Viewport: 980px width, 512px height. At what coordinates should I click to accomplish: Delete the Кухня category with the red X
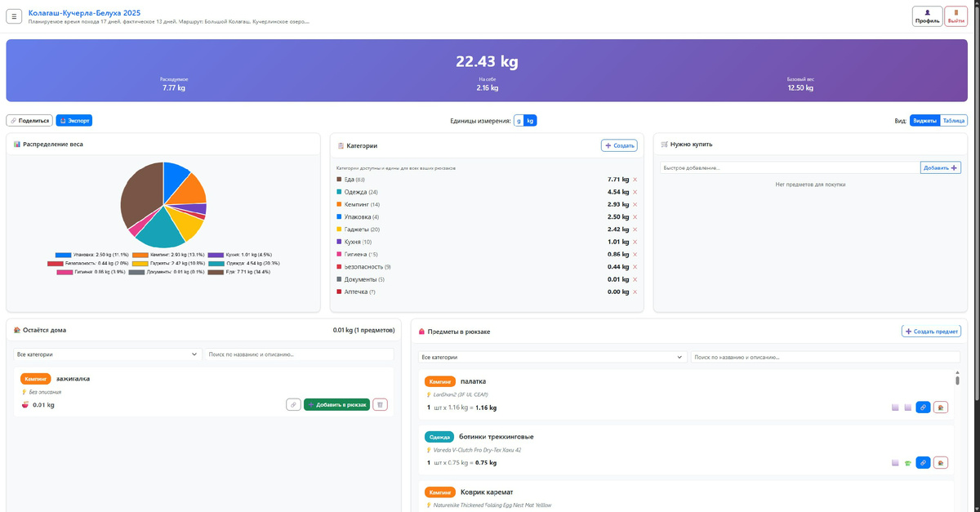click(635, 242)
